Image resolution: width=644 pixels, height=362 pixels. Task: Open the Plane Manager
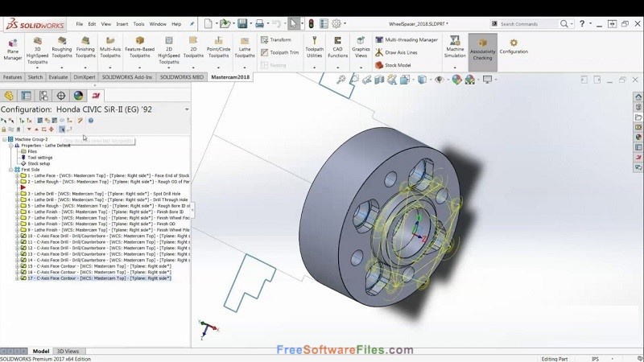point(13,50)
